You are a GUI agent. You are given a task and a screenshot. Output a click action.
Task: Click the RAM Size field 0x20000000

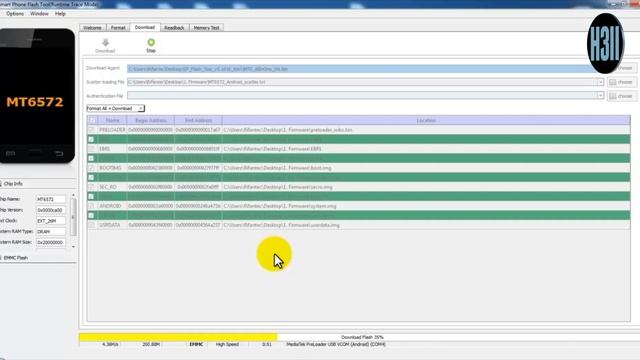tap(51, 242)
